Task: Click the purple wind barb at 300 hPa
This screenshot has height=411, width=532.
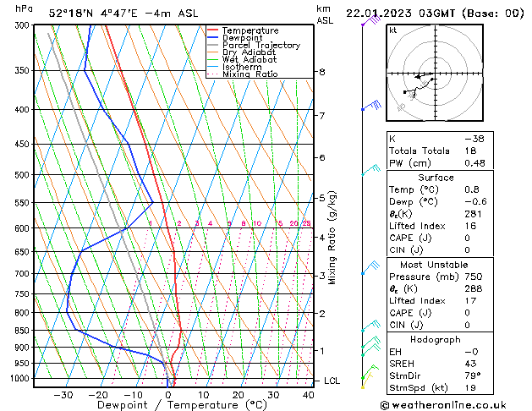Action: (x=370, y=20)
